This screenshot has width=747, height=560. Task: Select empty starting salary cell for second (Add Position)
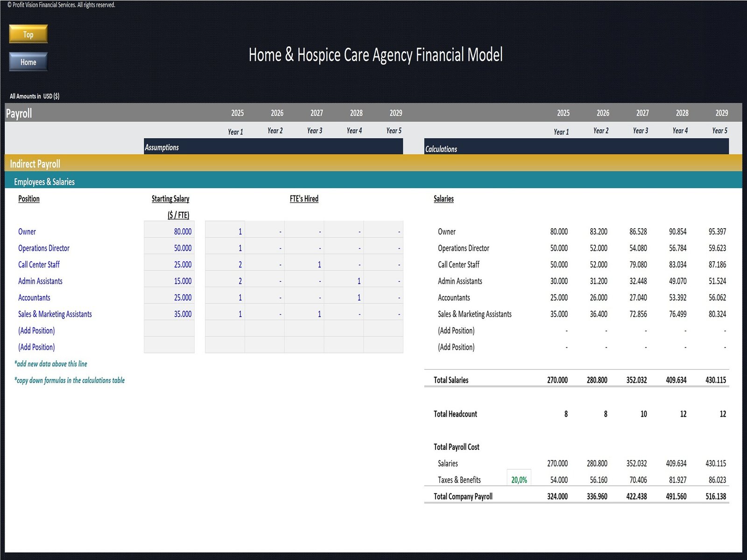(x=169, y=347)
